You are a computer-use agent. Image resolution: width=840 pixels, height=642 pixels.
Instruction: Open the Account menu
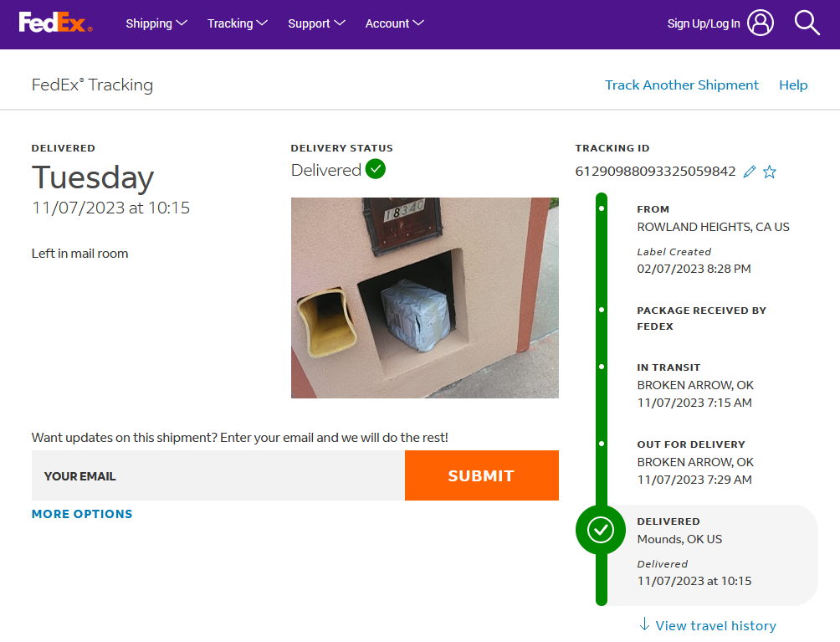click(394, 23)
